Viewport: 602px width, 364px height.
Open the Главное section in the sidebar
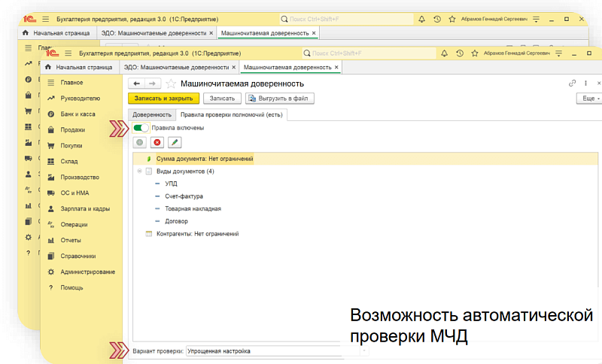point(71,83)
